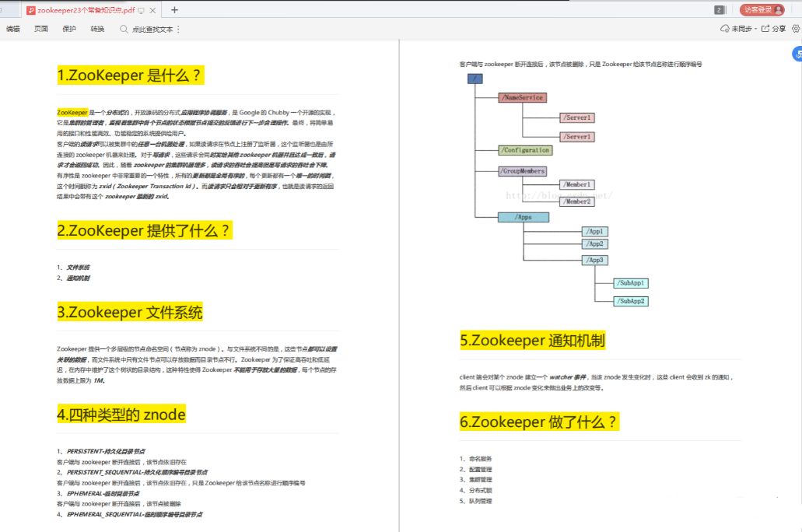Click the 点此查找文本 search field
The width and height of the screenshot is (802, 532).
(152, 29)
